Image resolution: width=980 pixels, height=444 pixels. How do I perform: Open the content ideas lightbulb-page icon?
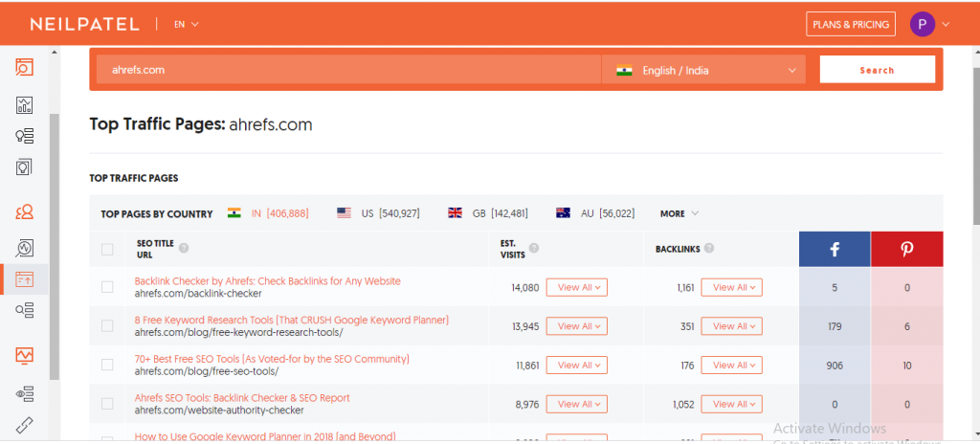pyautogui.click(x=24, y=166)
